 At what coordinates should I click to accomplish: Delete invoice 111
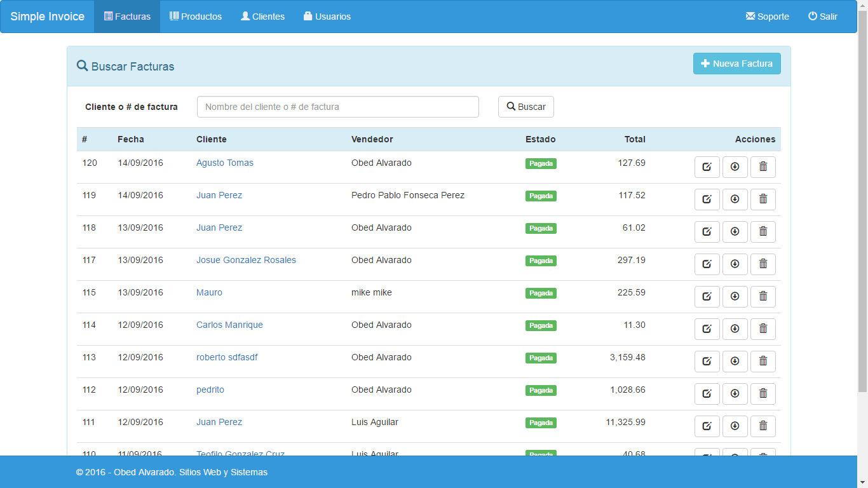click(x=763, y=426)
